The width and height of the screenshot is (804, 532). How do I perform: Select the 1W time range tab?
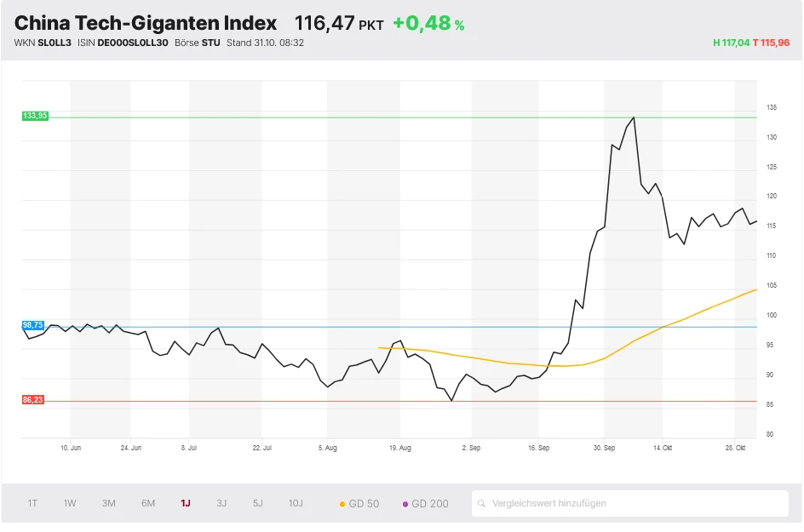click(x=69, y=503)
